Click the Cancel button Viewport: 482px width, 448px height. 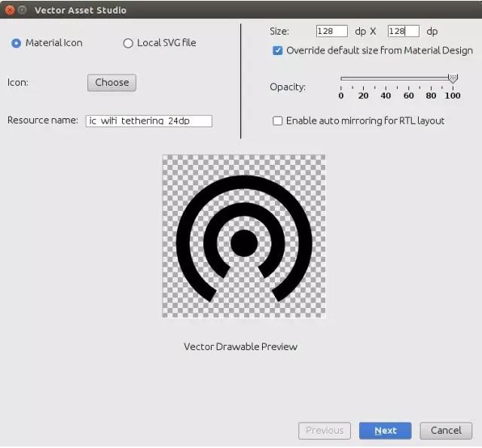point(446,431)
